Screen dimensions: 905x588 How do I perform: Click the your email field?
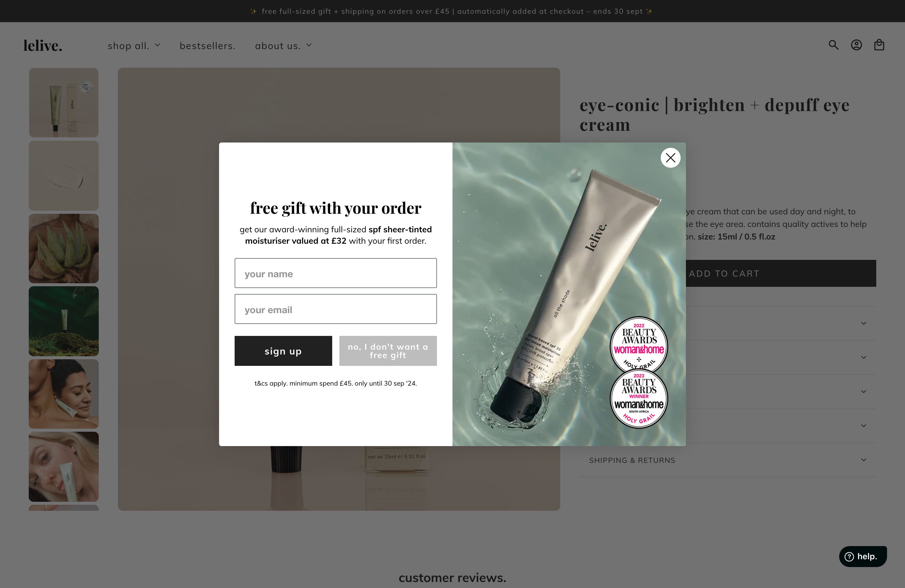click(335, 309)
